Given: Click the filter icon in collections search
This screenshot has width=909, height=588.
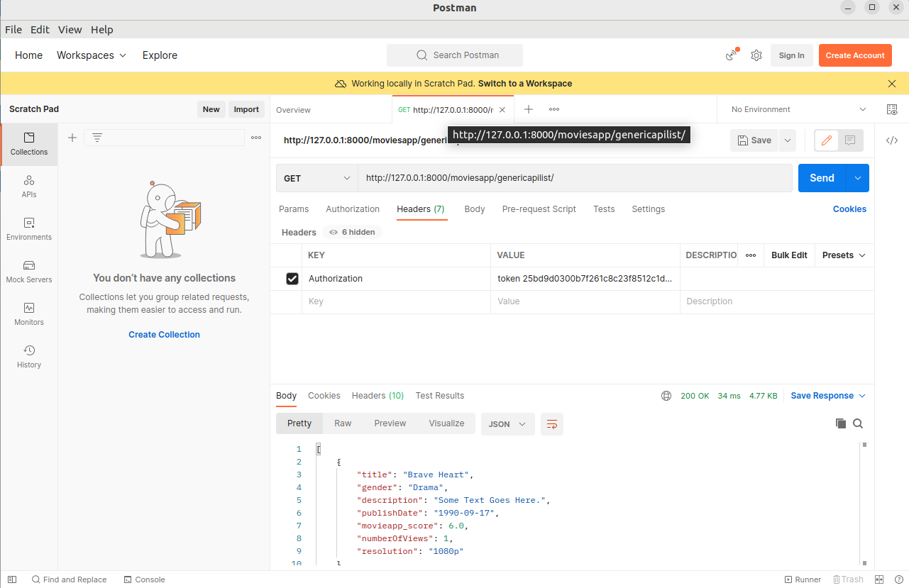Looking at the screenshot, I should (x=97, y=138).
